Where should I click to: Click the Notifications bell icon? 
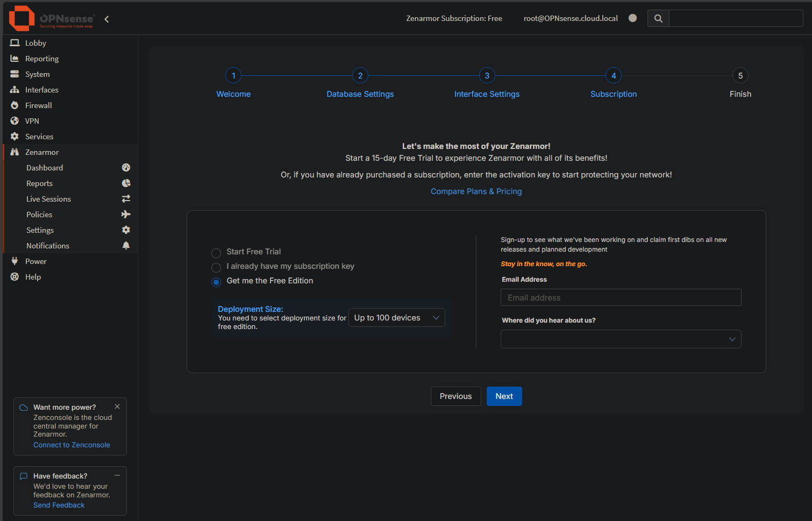(x=126, y=246)
